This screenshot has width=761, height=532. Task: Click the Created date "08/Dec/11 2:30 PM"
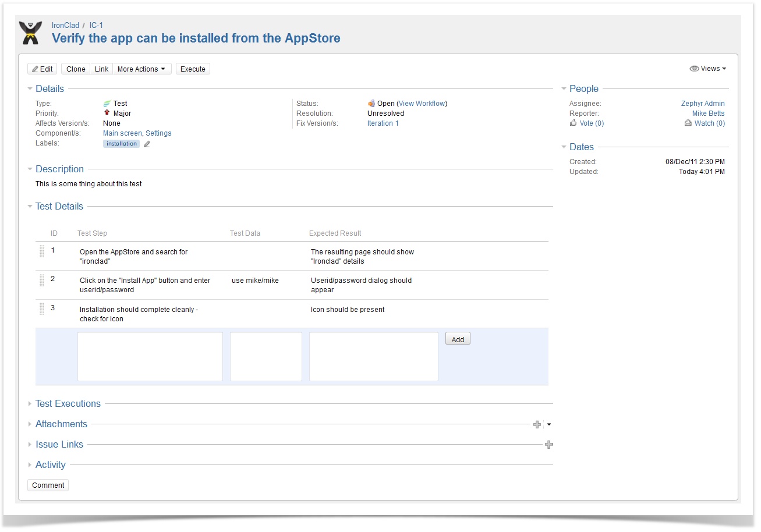click(695, 162)
